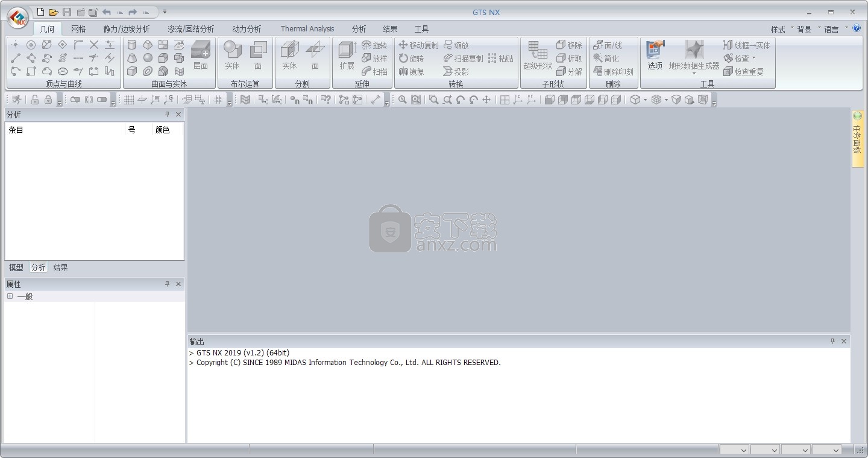Select the torus shape tool
Image resolution: width=868 pixels, height=458 pixels.
tap(148, 71)
